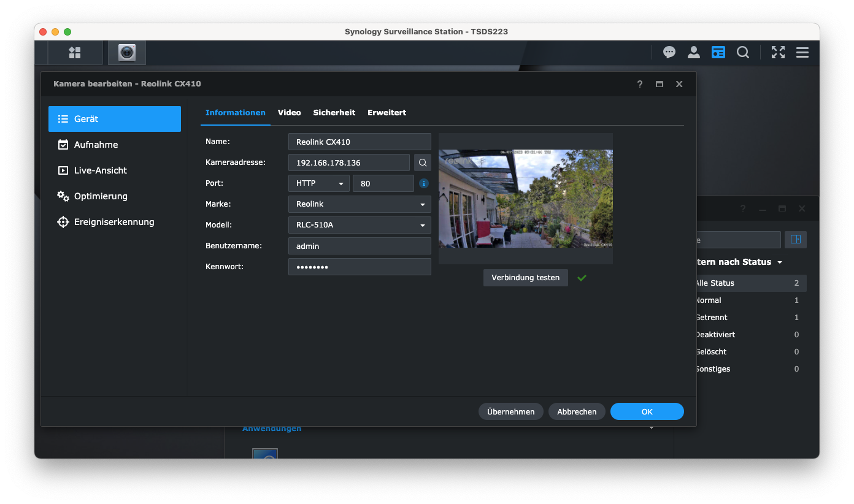Open the Modell RLC-510A dropdown

360,225
